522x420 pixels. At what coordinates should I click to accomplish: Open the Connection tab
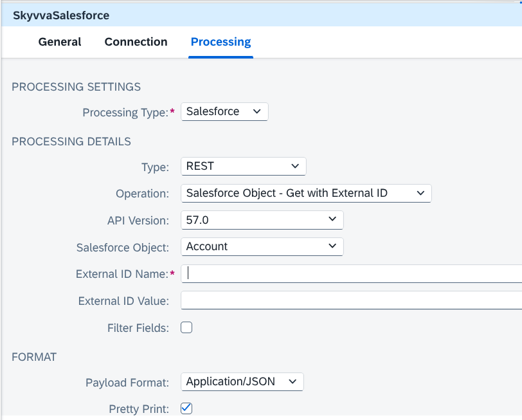pyautogui.click(x=136, y=42)
